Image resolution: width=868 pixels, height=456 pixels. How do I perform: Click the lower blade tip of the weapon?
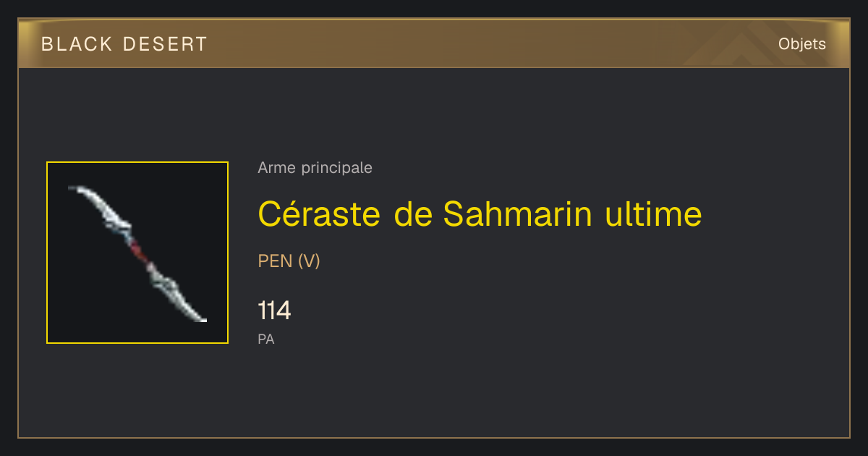(198, 316)
